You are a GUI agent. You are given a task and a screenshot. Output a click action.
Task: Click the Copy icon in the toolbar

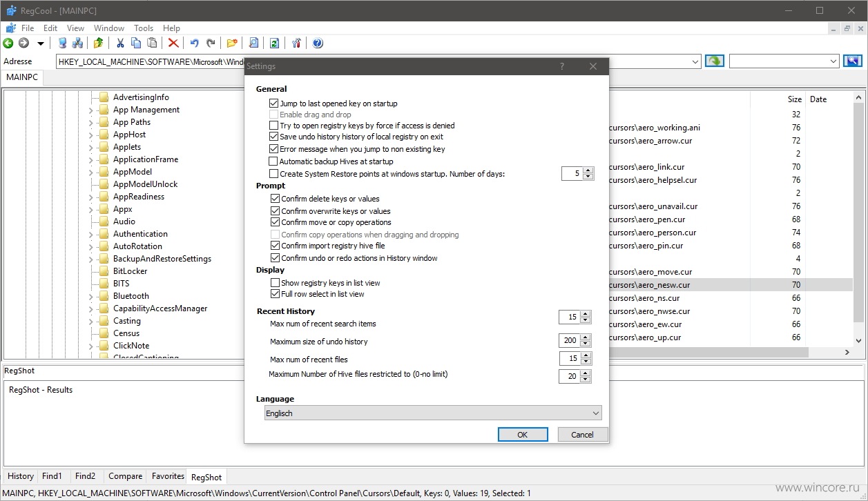tap(136, 43)
